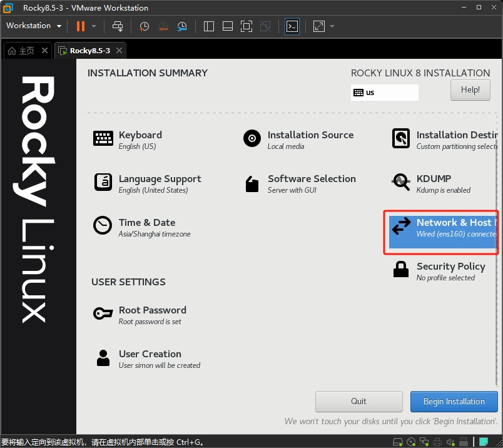This screenshot has height=448, width=503.
Task: Open the Keyboard settings
Action: (128, 140)
